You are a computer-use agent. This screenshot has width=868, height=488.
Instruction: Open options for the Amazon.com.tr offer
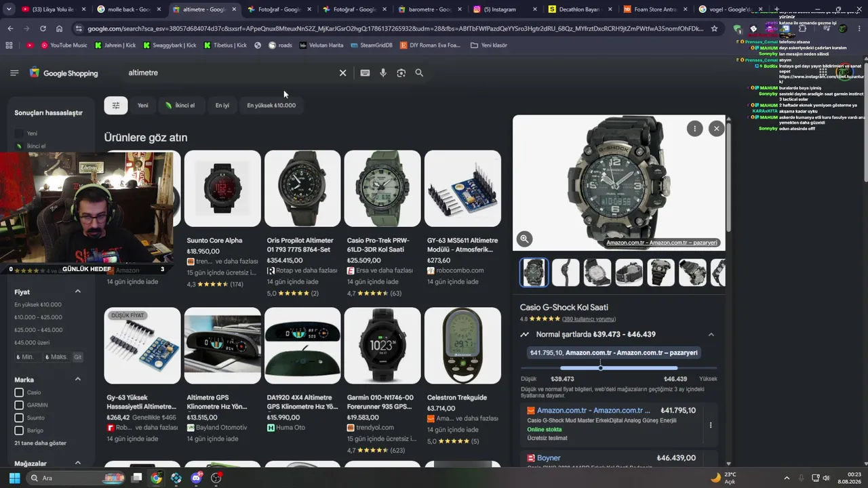pyautogui.click(x=711, y=425)
